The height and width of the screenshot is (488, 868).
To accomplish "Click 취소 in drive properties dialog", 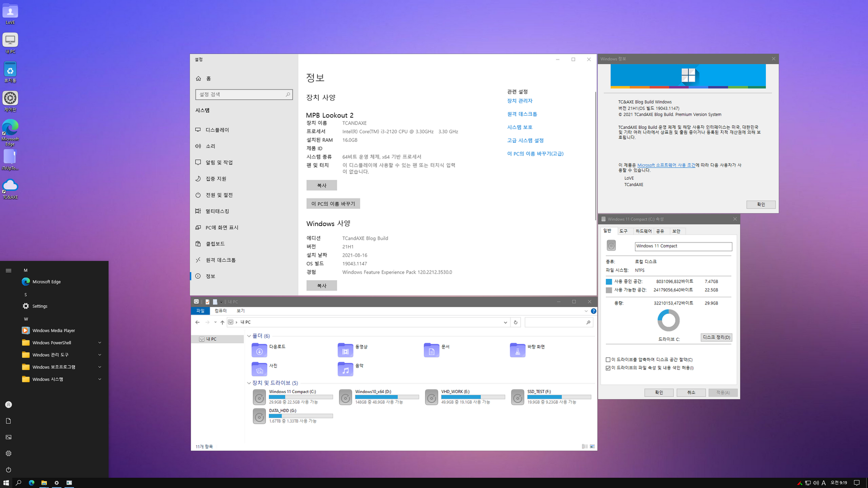I will point(691,393).
